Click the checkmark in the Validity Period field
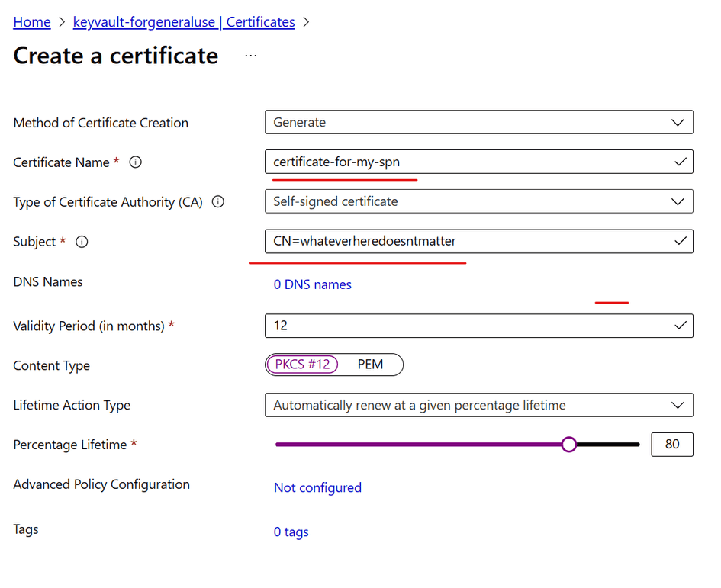Image resolution: width=721 pixels, height=588 pixels. point(680,326)
